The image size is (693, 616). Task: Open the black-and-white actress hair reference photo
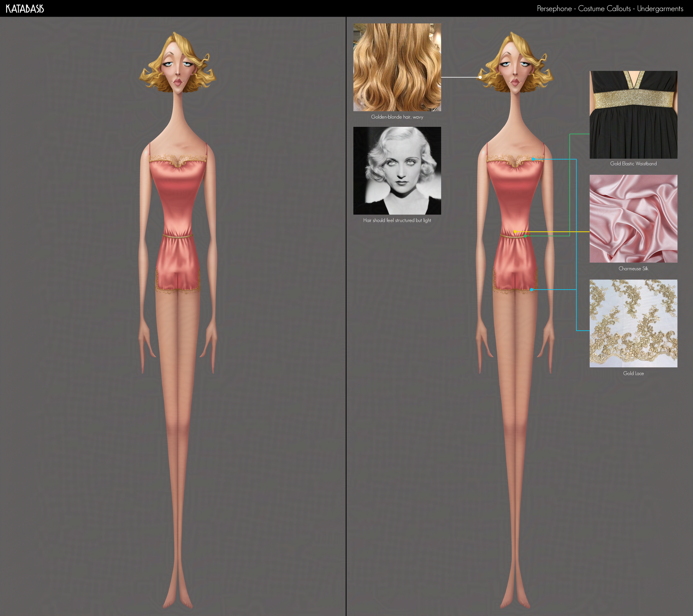pyautogui.click(x=397, y=170)
